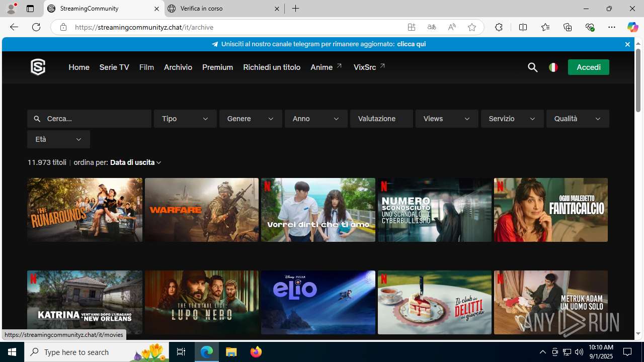This screenshot has height=362, width=644.
Task: Enable split screen view
Action: coord(523,27)
